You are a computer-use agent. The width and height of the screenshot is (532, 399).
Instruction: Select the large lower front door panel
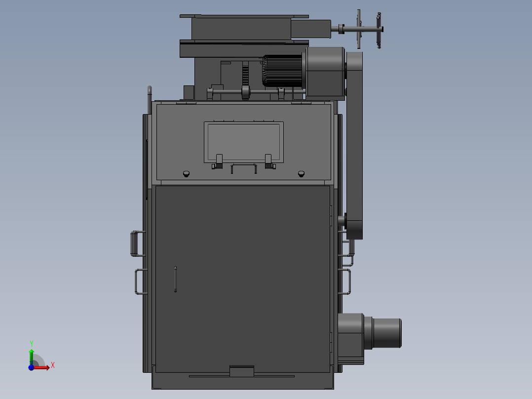[x=243, y=279]
